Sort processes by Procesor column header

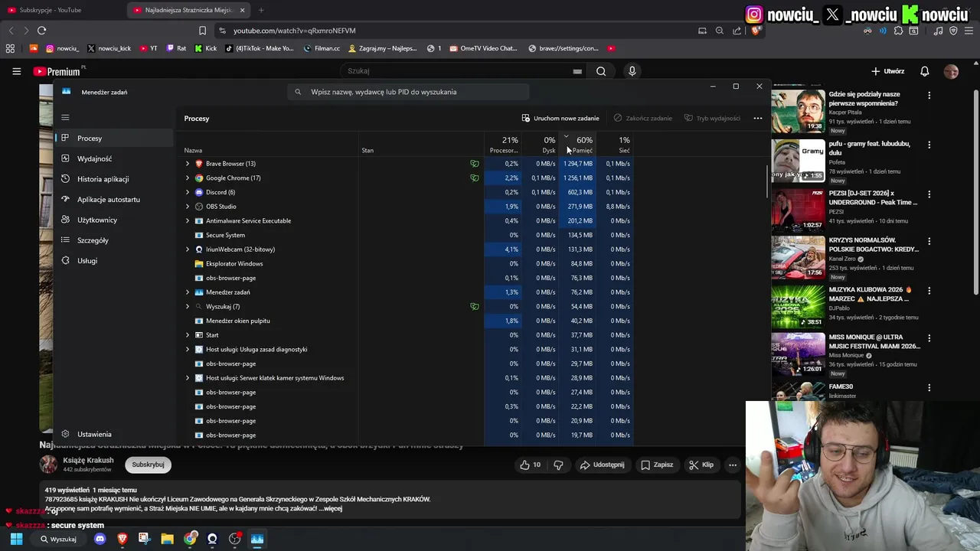click(x=503, y=144)
